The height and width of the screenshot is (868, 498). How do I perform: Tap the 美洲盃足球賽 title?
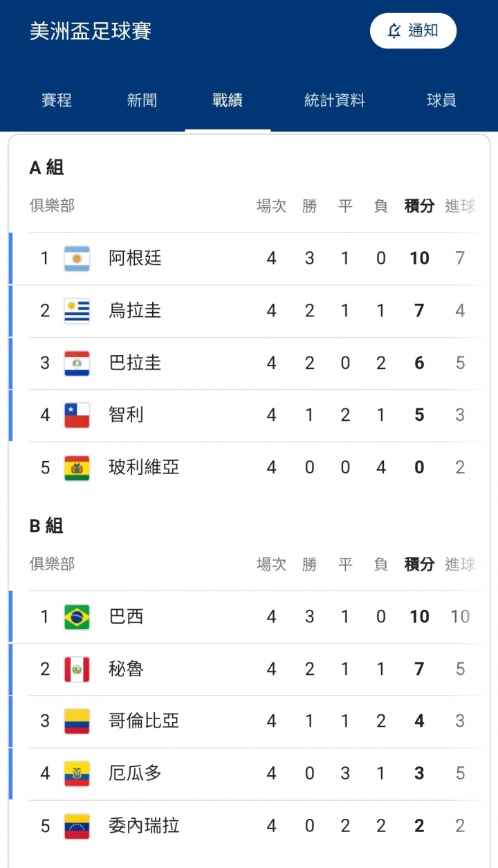91,31
